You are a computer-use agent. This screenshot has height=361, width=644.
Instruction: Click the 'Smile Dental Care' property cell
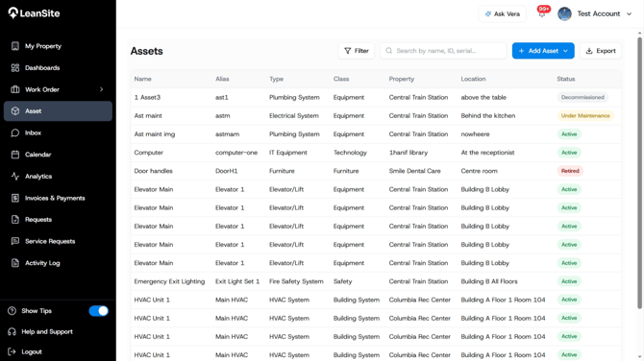coord(414,171)
